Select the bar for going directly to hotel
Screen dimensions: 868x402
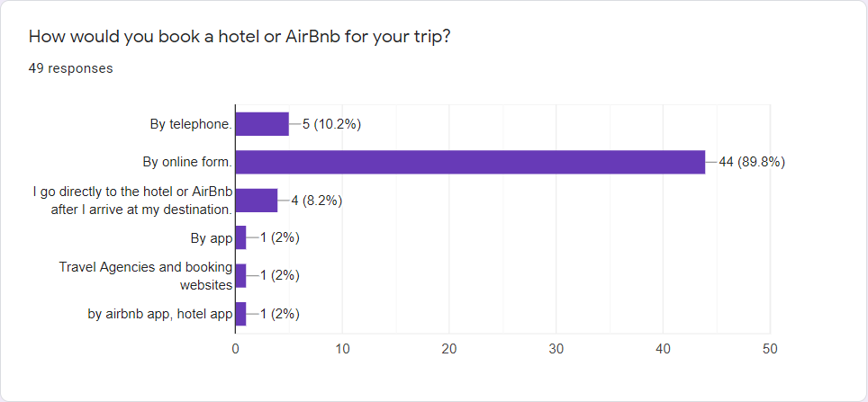257,201
